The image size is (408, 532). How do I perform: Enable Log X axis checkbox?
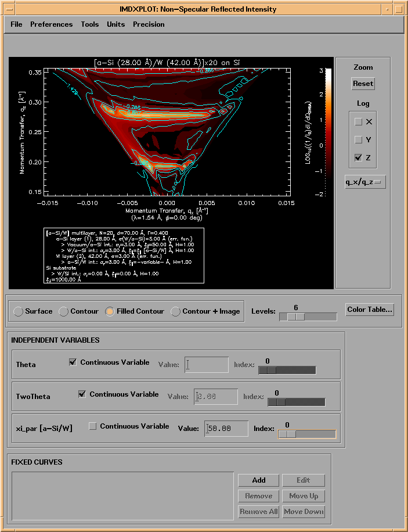[358, 122]
